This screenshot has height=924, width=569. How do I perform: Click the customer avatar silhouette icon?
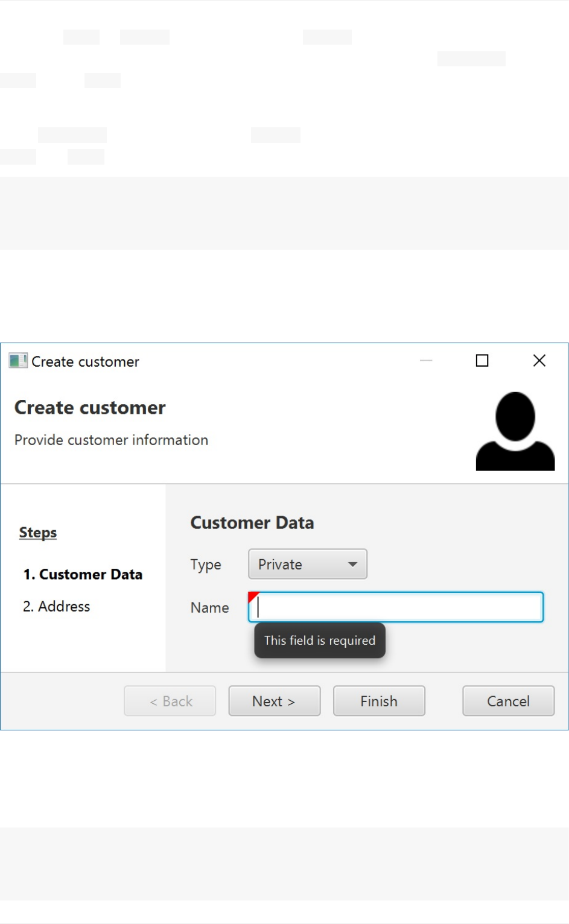(515, 431)
